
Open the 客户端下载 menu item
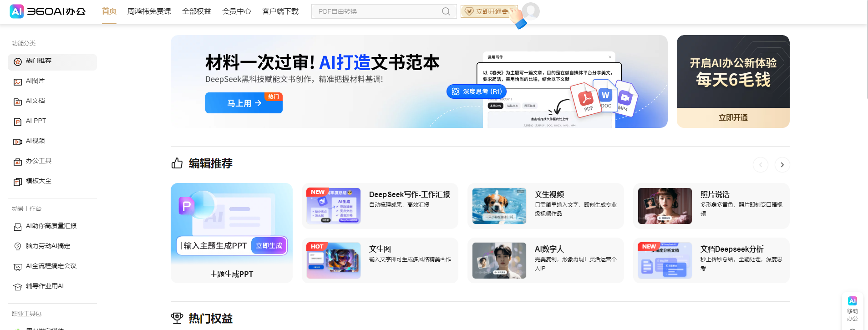(x=280, y=11)
